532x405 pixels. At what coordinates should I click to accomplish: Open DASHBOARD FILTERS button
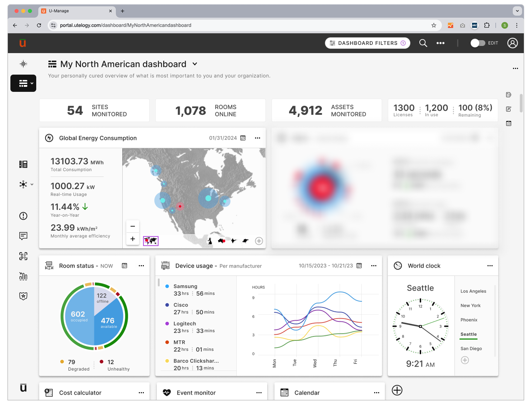(x=367, y=43)
